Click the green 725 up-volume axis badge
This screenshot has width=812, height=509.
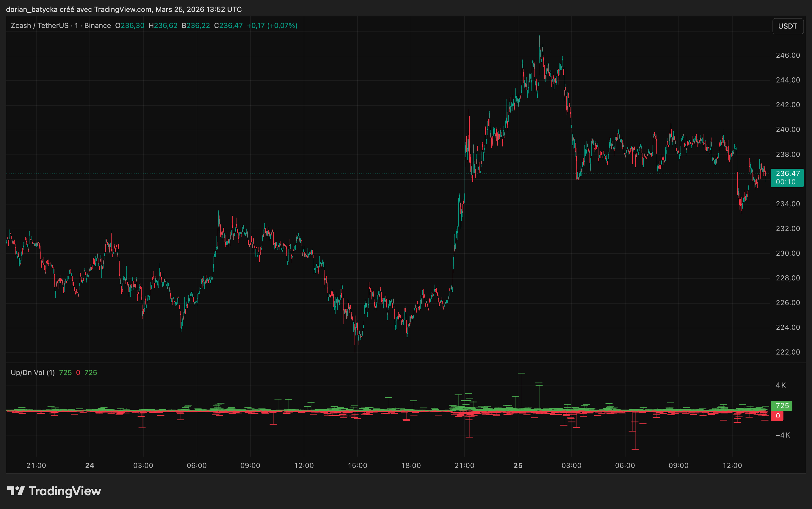click(x=782, y=406)
